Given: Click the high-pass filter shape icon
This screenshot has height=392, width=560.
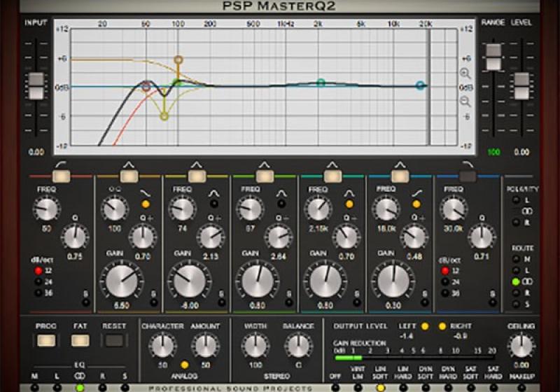Looking at the screenshot, I should click(x=61, y=164).
